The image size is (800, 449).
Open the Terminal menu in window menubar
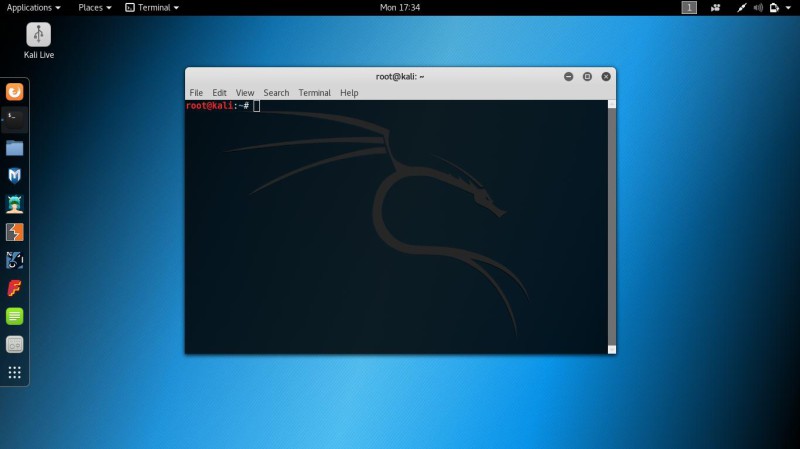tap(314, 93)
